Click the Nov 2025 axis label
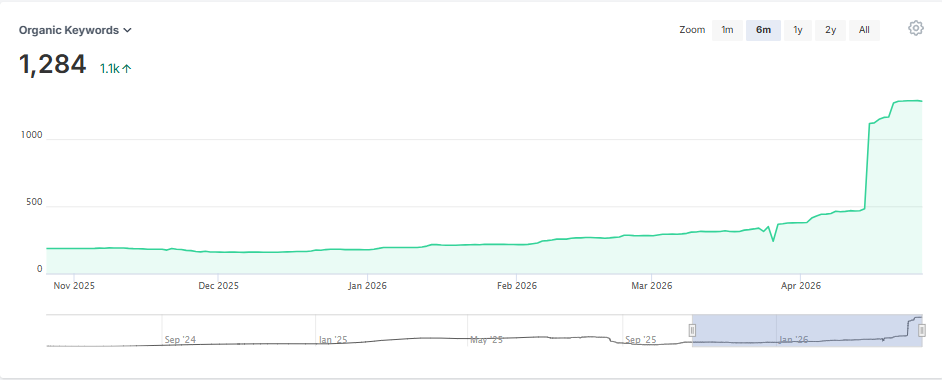 point(74,286)
